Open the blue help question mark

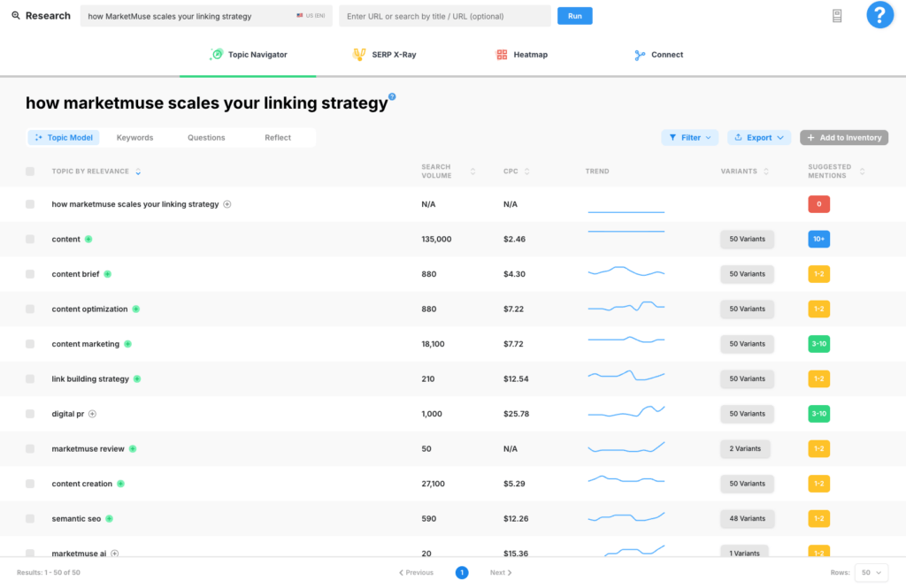coord(879,14)
